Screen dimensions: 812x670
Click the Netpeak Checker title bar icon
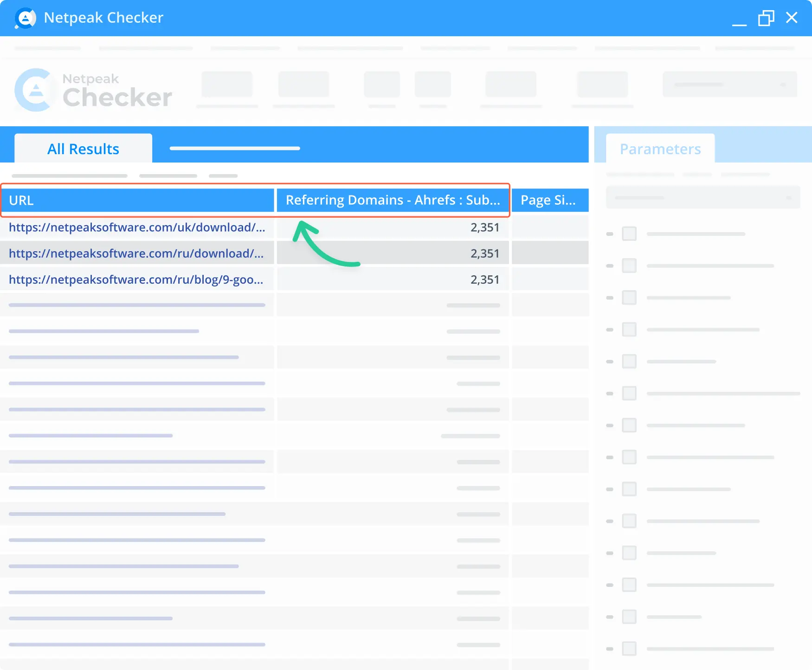tap(25, 18)
